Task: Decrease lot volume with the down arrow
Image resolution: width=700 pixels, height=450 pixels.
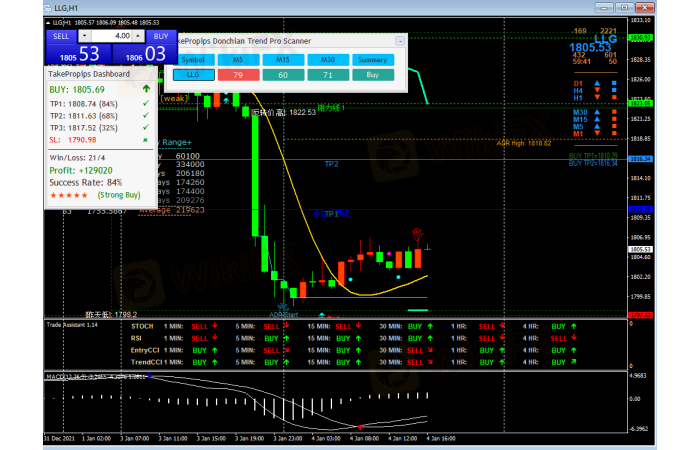Action: [83, 36]
